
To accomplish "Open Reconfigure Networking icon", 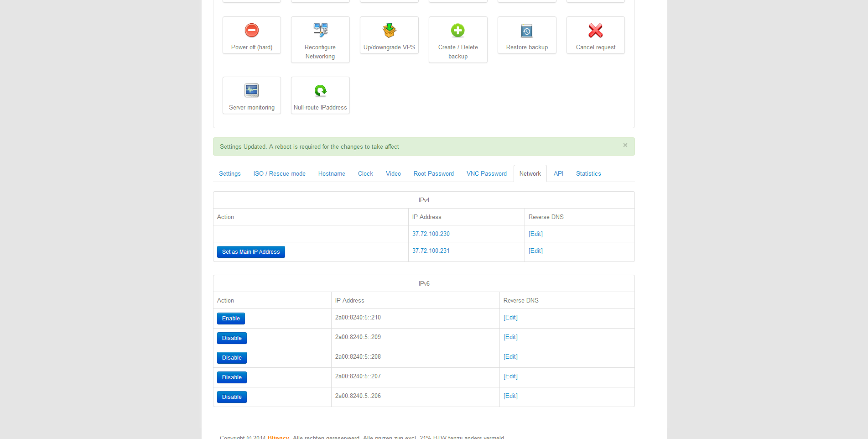I will [320, 31].
